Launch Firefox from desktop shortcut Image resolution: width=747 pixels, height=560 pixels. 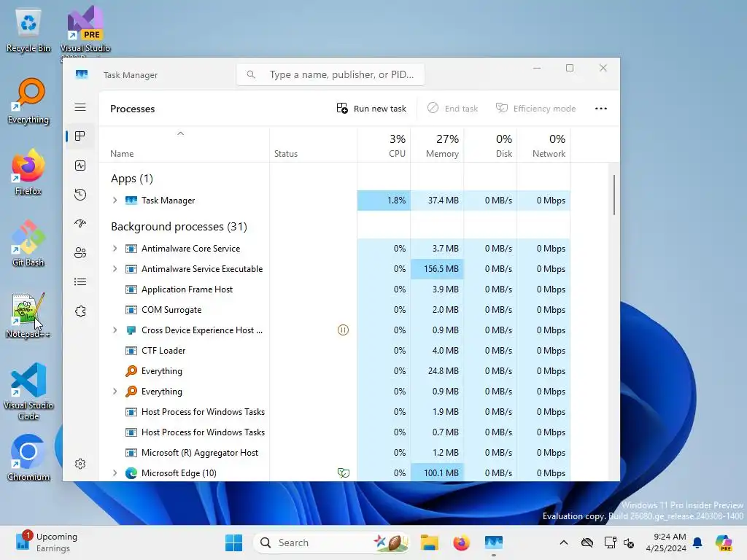(x=28, y=172)
